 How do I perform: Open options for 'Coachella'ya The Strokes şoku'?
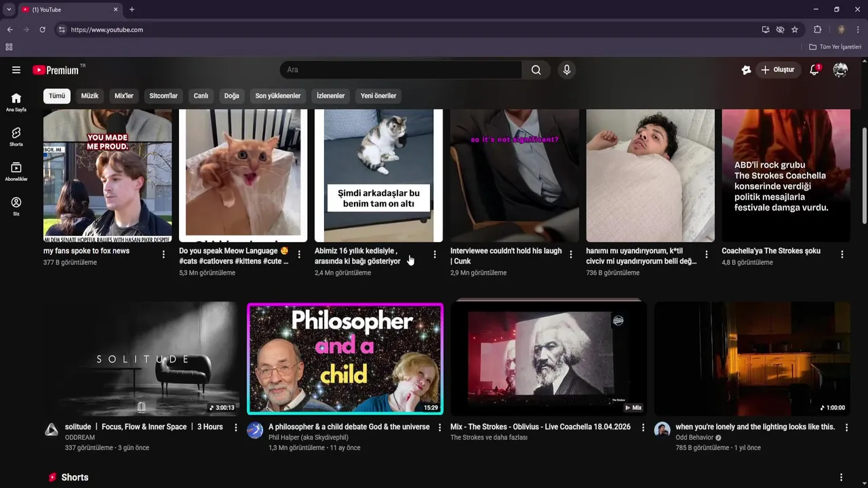click(842, 254)
